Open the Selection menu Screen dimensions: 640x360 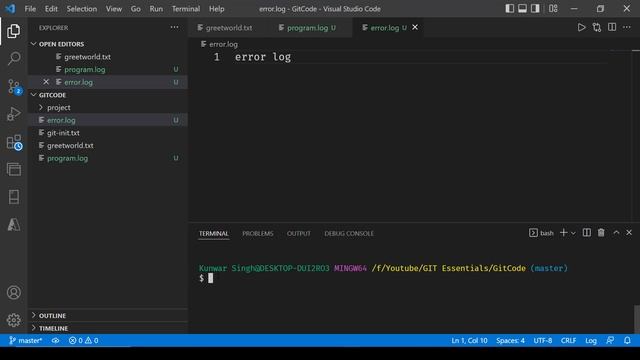click(82, 9)
